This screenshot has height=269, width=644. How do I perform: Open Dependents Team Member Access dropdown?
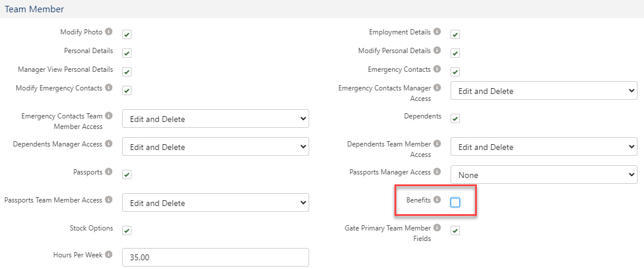point(543,147)
